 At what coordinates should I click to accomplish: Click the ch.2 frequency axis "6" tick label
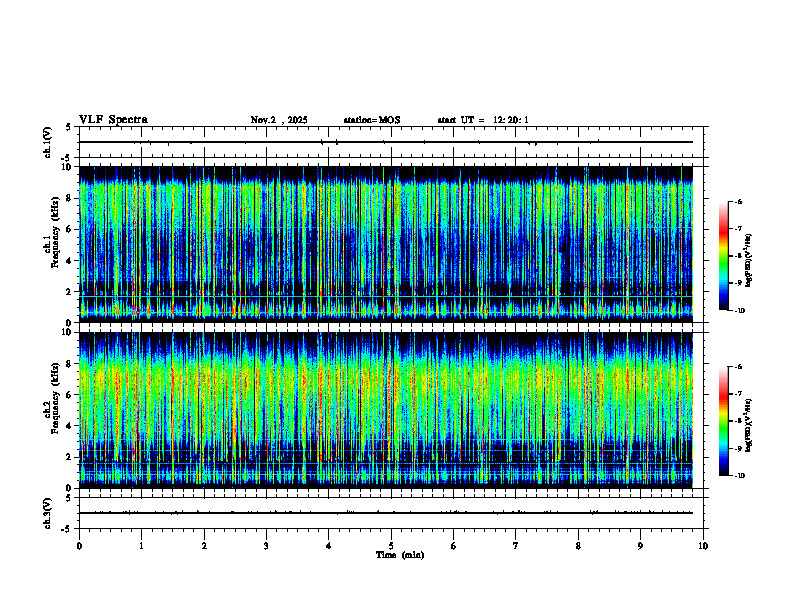click(x=68, y=395)
